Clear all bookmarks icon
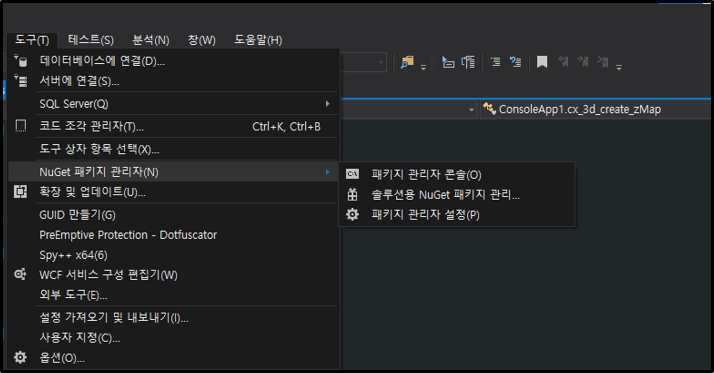The width and height of the screenshot is (714, 373). coord(603,61)
